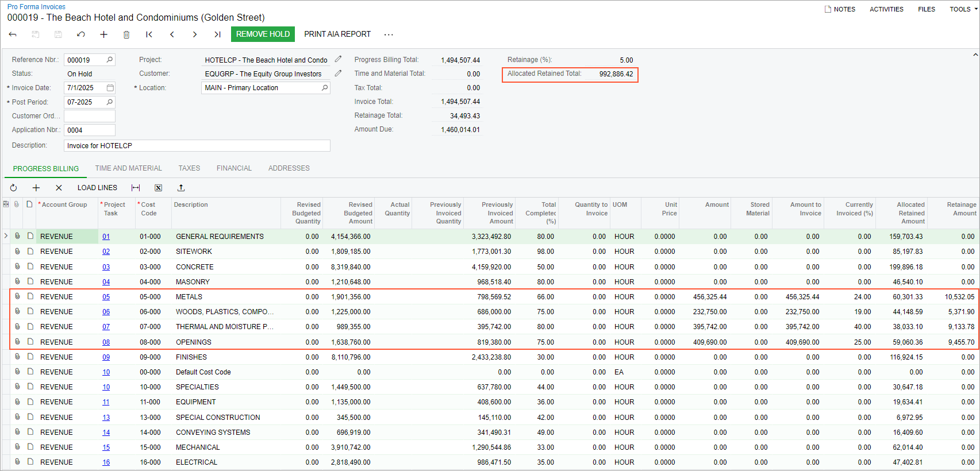This screenshot has height=471, width=980.
Task: Delete the invoice using the trash icon
Action: point(126,34)
